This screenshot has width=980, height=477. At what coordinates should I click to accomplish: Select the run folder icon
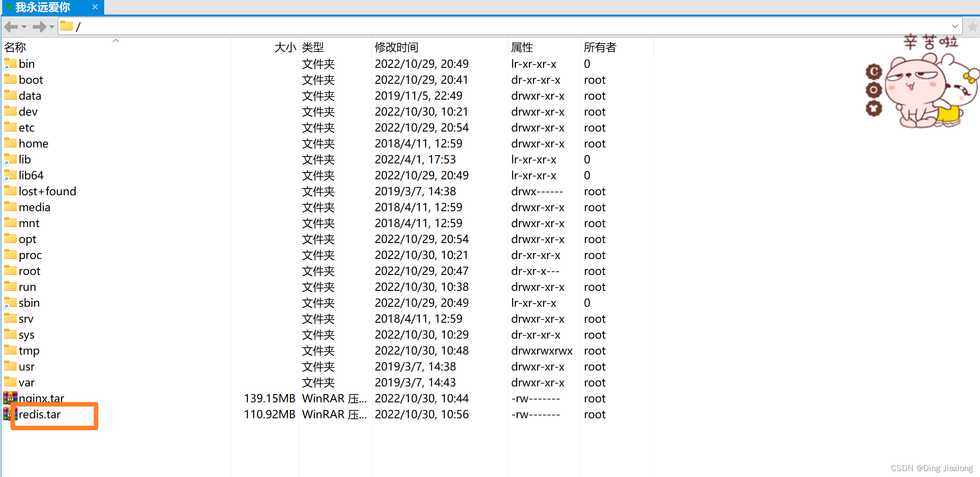point(10,287)
